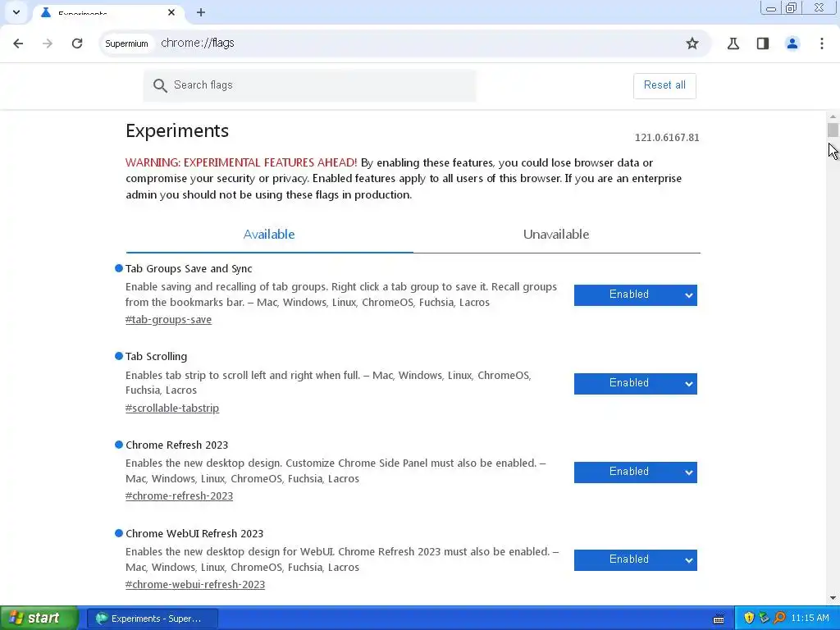Click the forward navigation arrow
Image resolution: width=840 pixels, height=630 pixels.
point(48,43)
